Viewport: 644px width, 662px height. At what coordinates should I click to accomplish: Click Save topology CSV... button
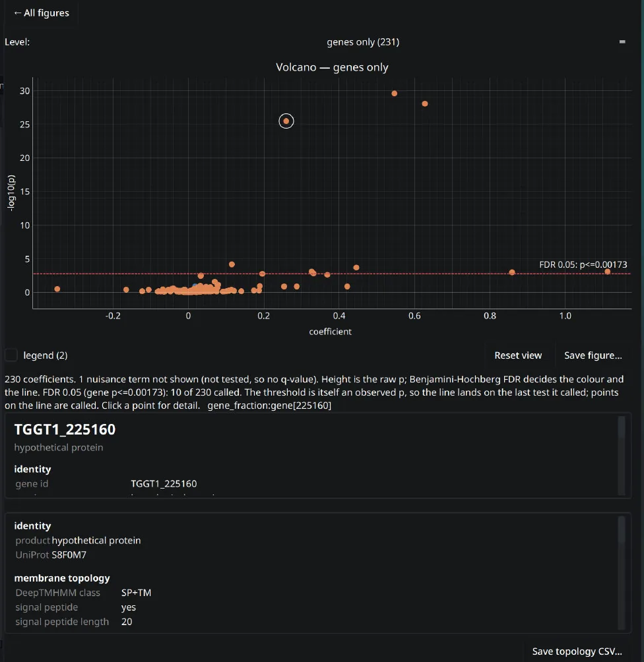pos(577,651)
